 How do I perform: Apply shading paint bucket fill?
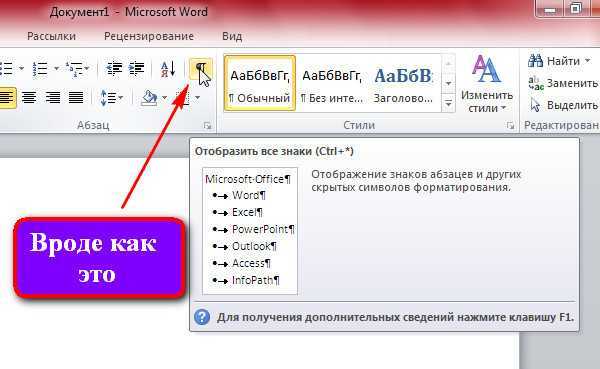pos(149,98)
